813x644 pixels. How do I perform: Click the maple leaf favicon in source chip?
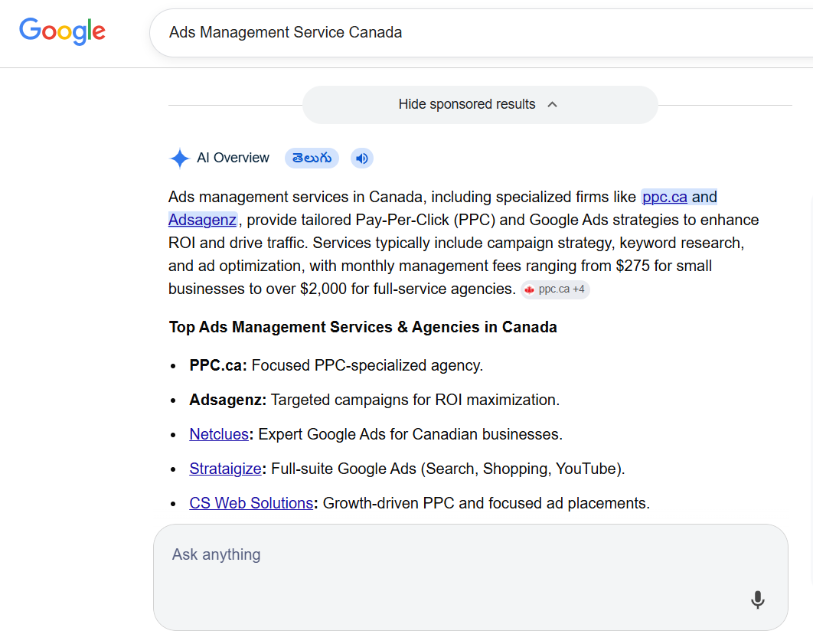pyautogui.click(x=530, y=290)
